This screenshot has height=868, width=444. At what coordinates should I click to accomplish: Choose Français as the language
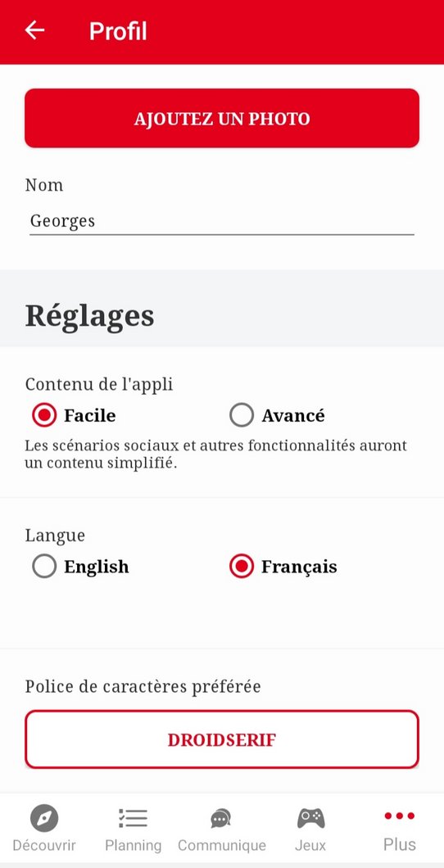(x=242, y=567)
